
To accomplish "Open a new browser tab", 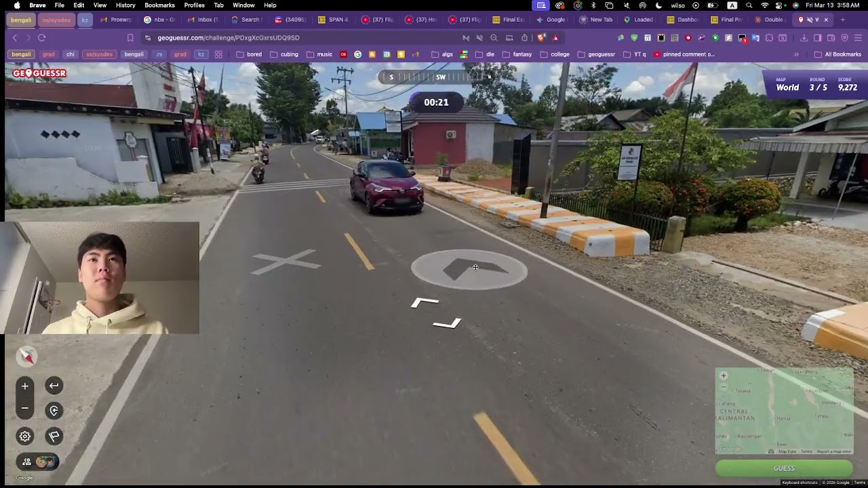I will pos(843,20).
